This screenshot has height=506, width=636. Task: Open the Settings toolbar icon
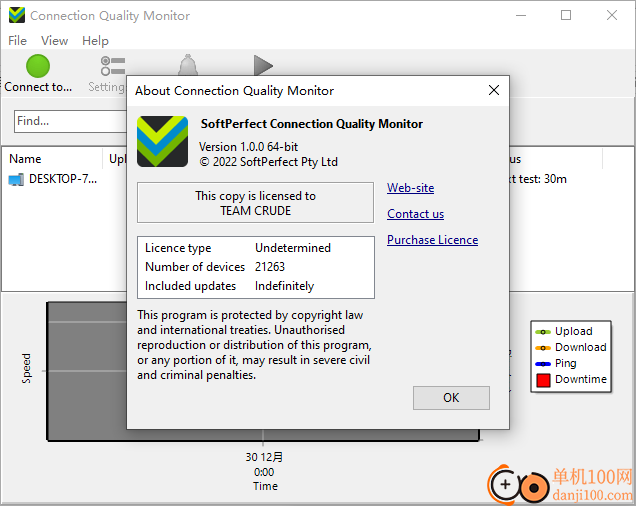point(112,66)
